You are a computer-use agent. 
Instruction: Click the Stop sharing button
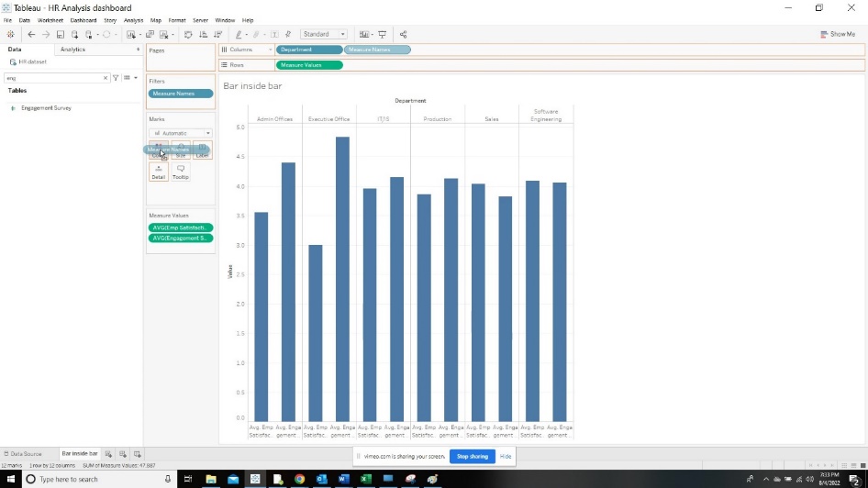[x=473, y=457]
